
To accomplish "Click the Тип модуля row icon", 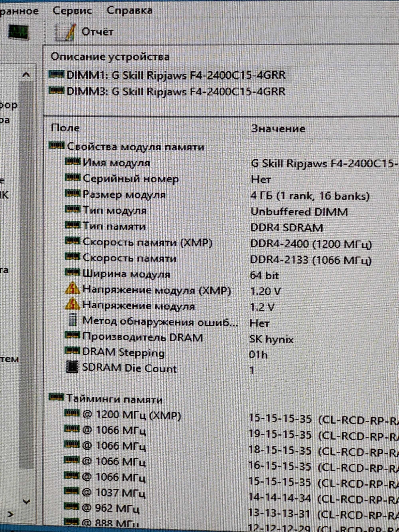I will (x=72, y=209).
